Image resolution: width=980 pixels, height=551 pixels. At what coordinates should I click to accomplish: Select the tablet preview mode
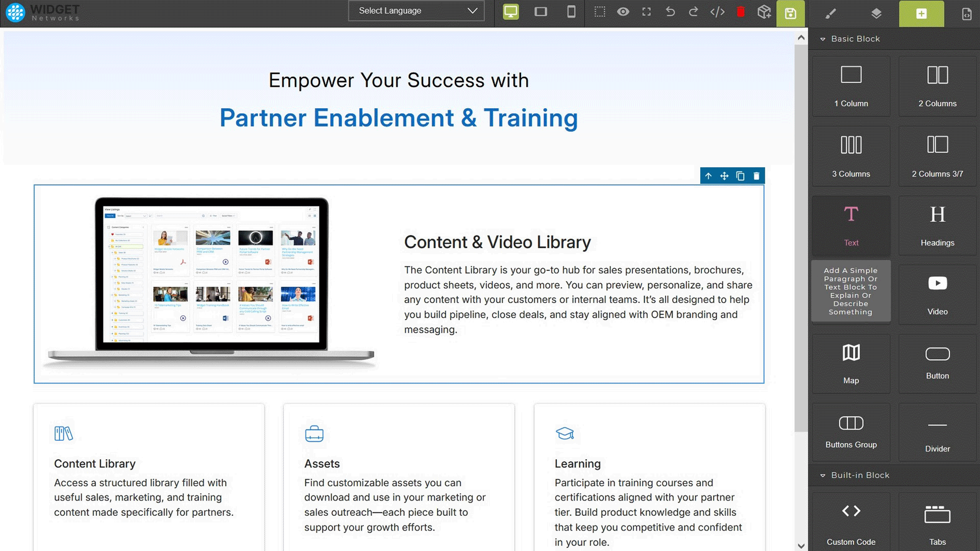pos(540,11)
